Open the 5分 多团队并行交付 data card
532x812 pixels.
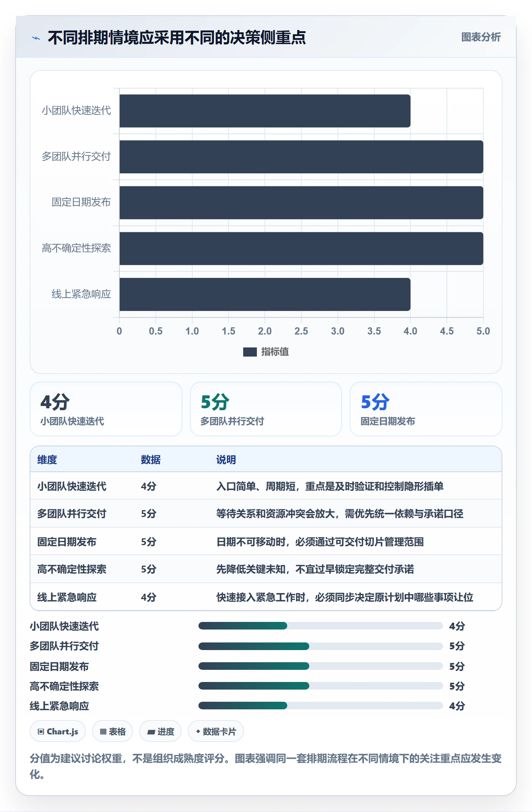266,409
